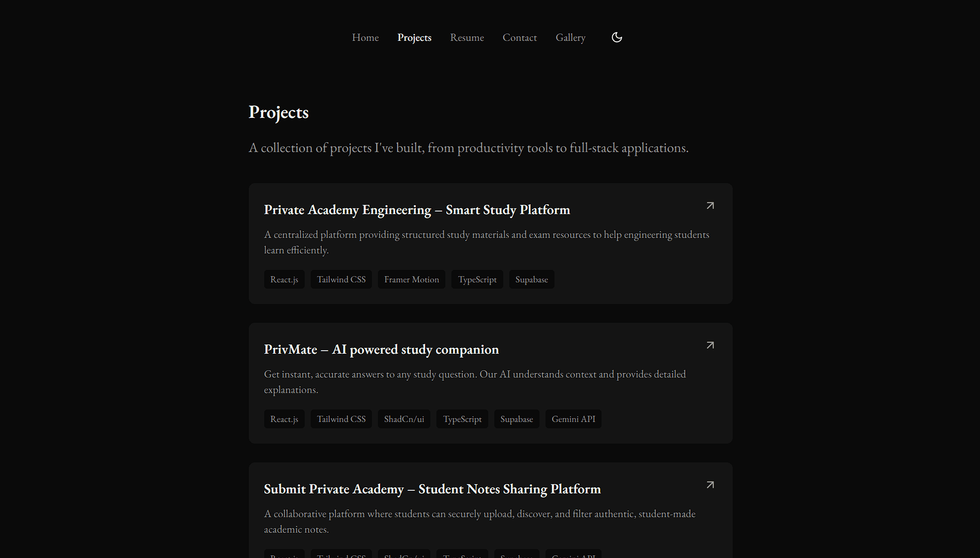Image resolution: width=980 pixels, height=558 pixels.
Task: Open the Resume page
Action: (x=466, y=37)
